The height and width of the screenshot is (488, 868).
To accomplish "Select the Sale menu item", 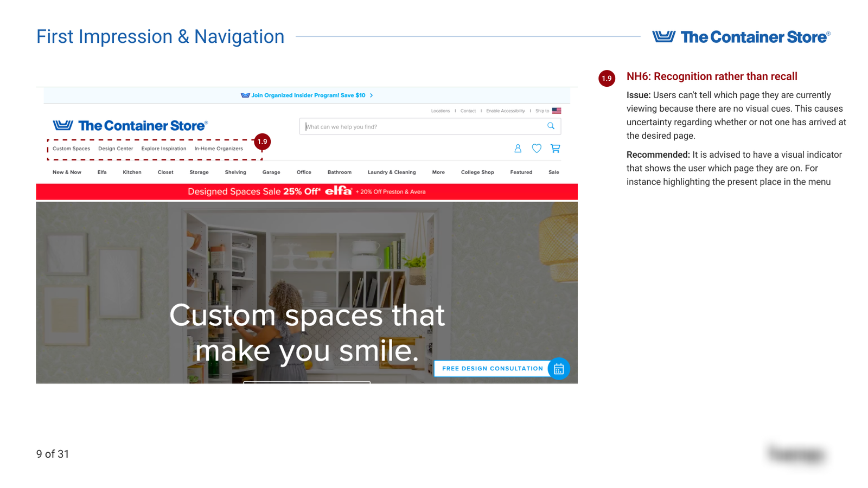I will (x=553, y=172).
